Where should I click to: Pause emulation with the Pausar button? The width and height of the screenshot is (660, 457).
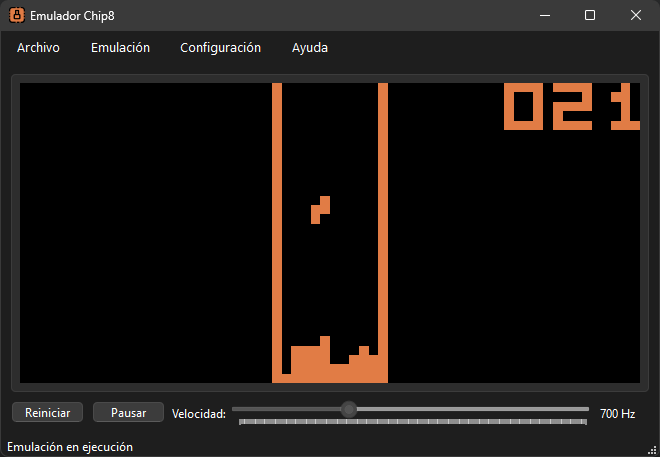point(128,412)
